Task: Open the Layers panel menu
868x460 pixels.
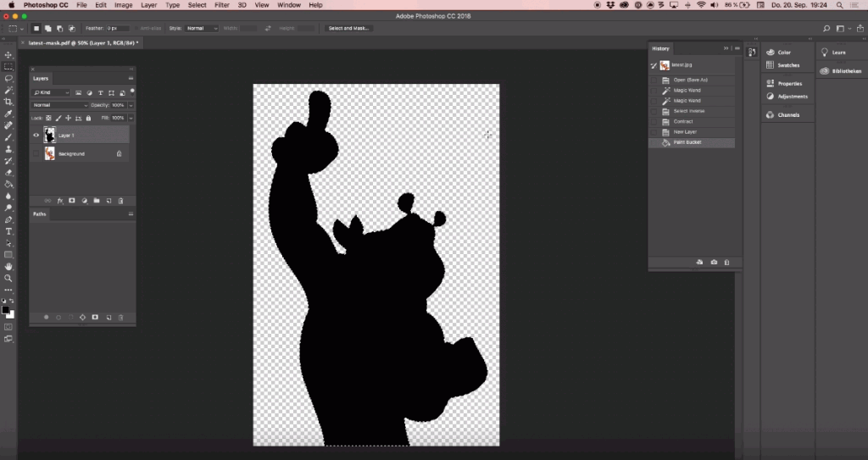Action: click(x=131, y=79)
